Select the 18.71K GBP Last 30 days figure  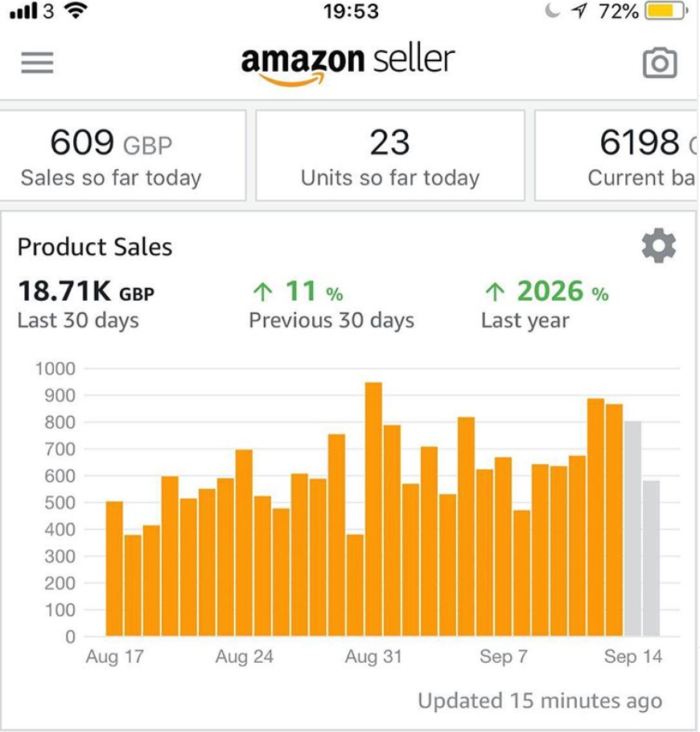86,304
